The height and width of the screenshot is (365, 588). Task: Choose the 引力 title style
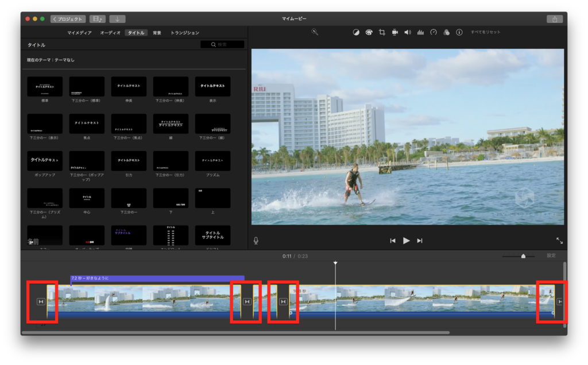pyautogui.click(x=129, y=161)
